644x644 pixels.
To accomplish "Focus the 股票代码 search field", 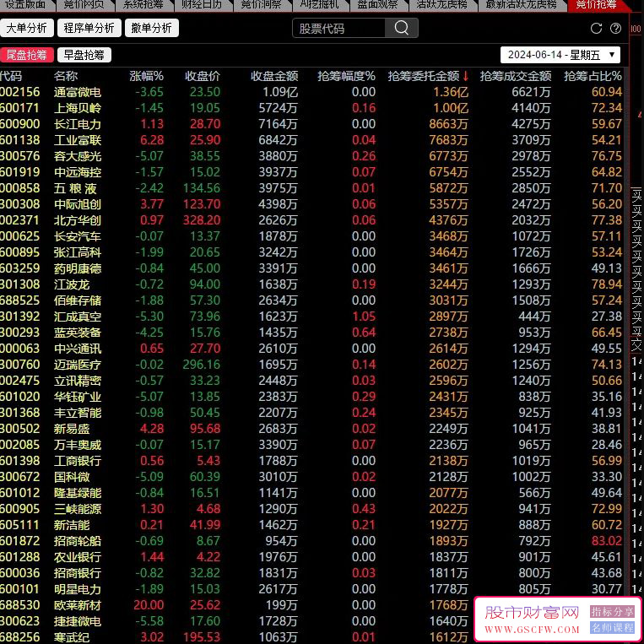I will (x=338, y=29).
